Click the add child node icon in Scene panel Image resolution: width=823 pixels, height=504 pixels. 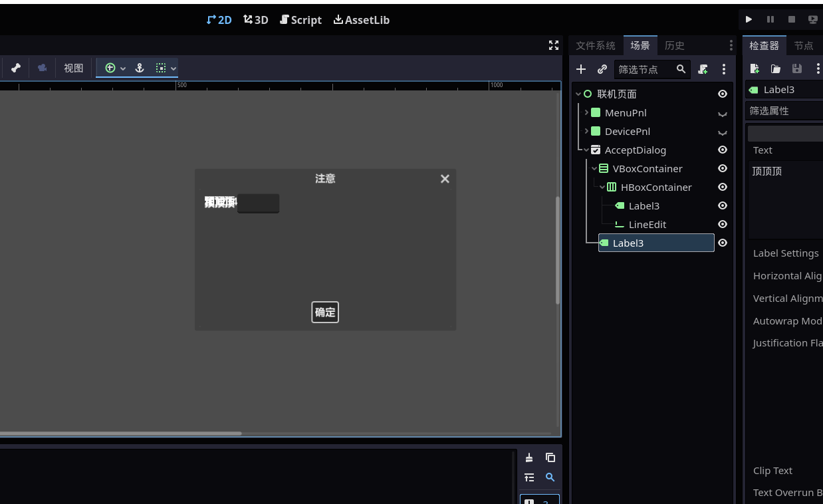point(580,69)
